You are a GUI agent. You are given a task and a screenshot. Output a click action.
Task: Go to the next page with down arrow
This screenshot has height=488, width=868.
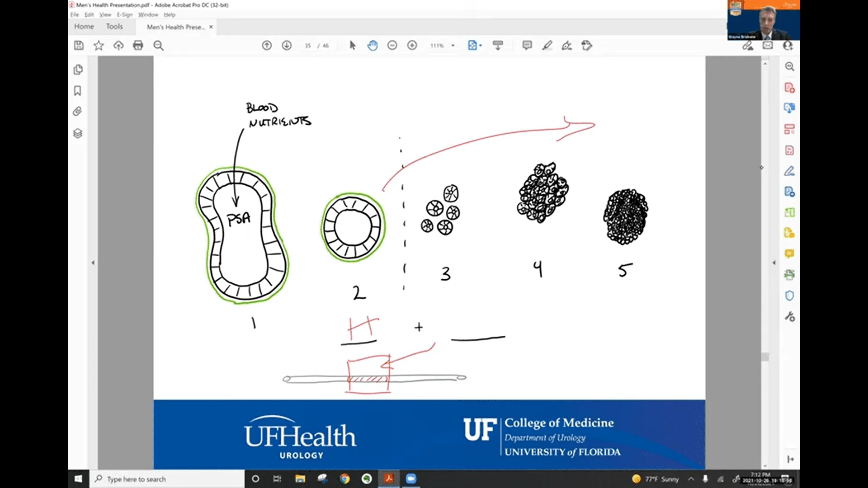coord(287,45)
